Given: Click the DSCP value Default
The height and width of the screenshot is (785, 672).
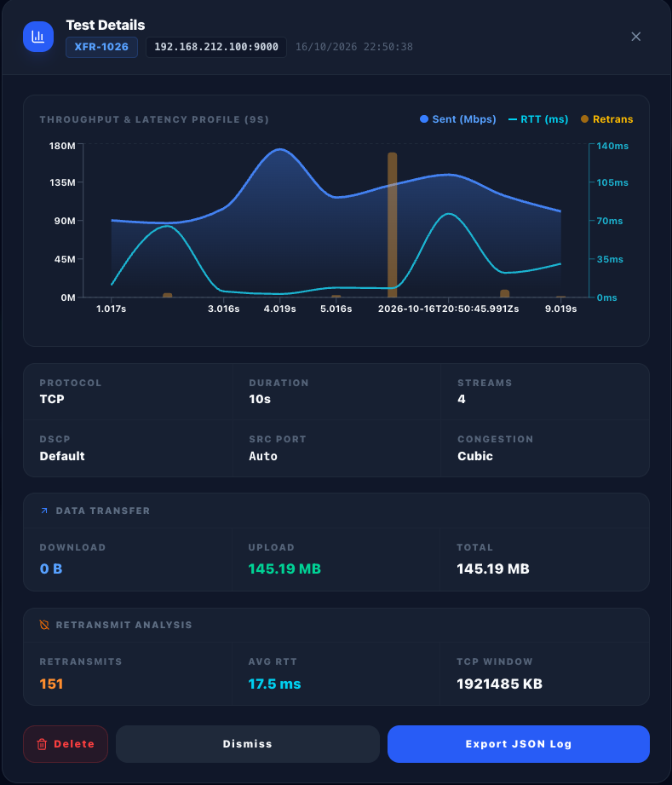Looking at the screenshot, I should click(x=62, y=456).
